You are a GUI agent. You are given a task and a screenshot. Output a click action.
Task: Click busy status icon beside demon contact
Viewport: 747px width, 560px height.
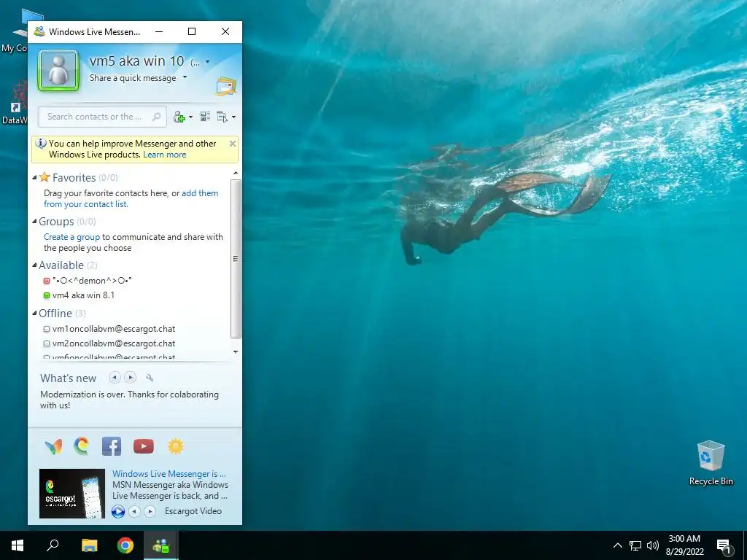[47, 281]
